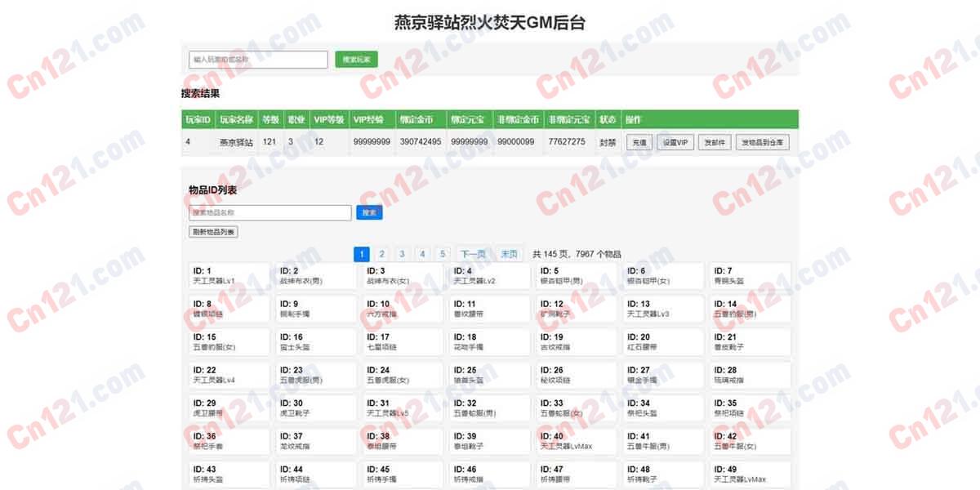Viewport: 980px width, 490px height.
Task: Click the current page 1 pagination button
Action: (361, 254)
